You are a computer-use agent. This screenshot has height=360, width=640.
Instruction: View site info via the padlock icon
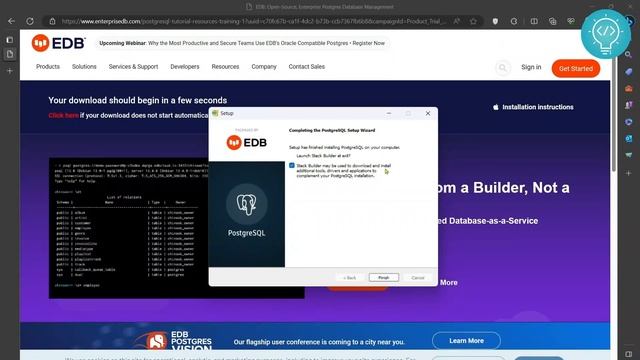click(x=52, y=21)
